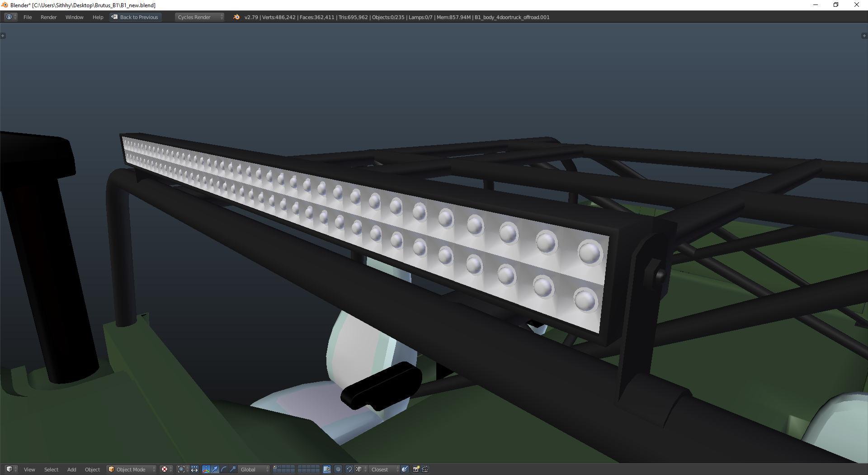Open the Cycles Render engine dropdown
Viewport: 868px width, 475px height.
(199, 17)
